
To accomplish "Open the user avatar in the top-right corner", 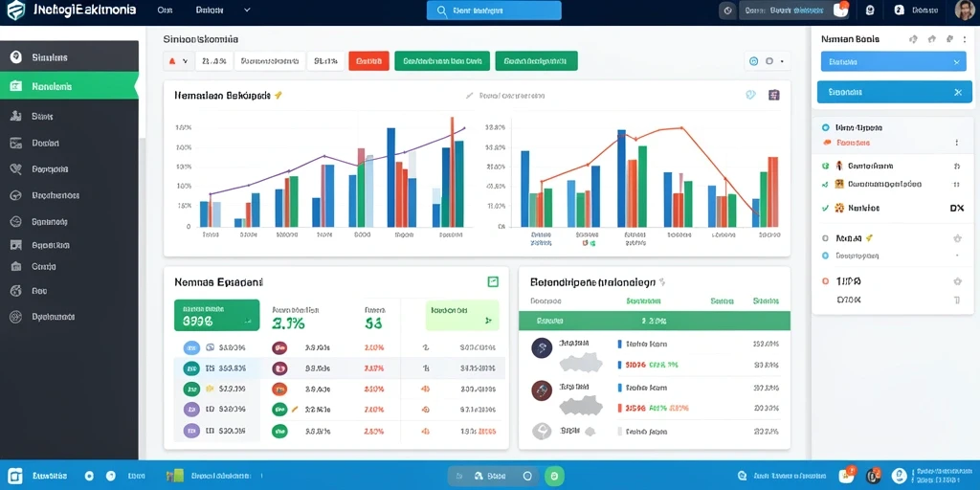I will pyautogui.click(x=966, y=10).
